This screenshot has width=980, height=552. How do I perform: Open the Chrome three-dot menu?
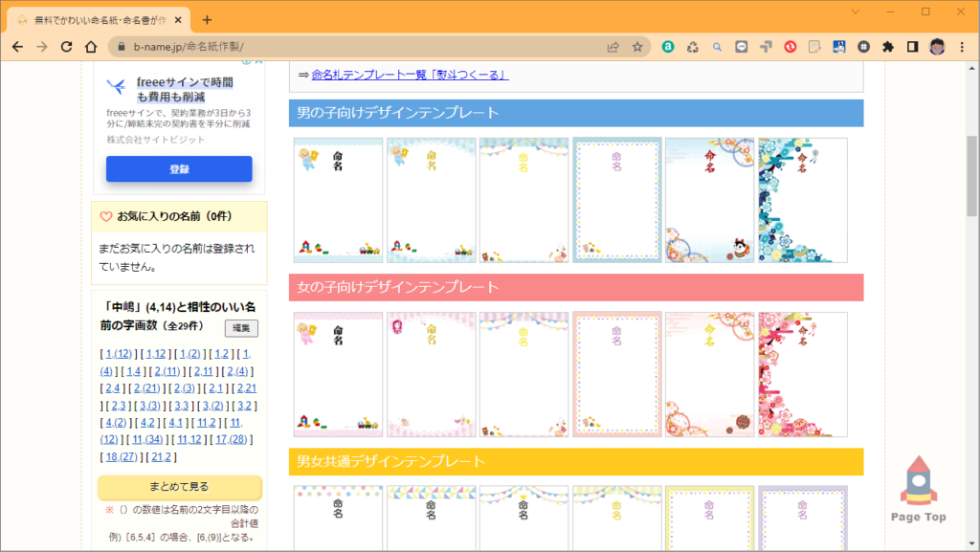pos(962,47)
